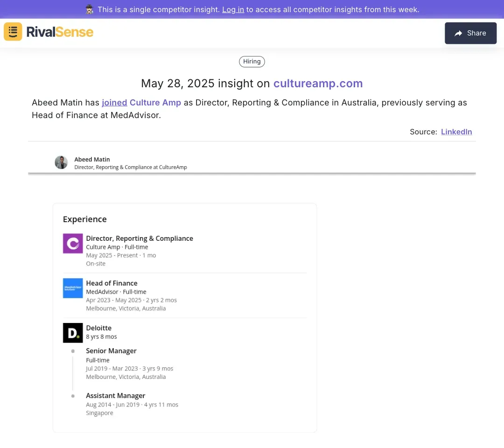
Task: Click '8 yrs 8 mos' duration
Action: point(101,336)
